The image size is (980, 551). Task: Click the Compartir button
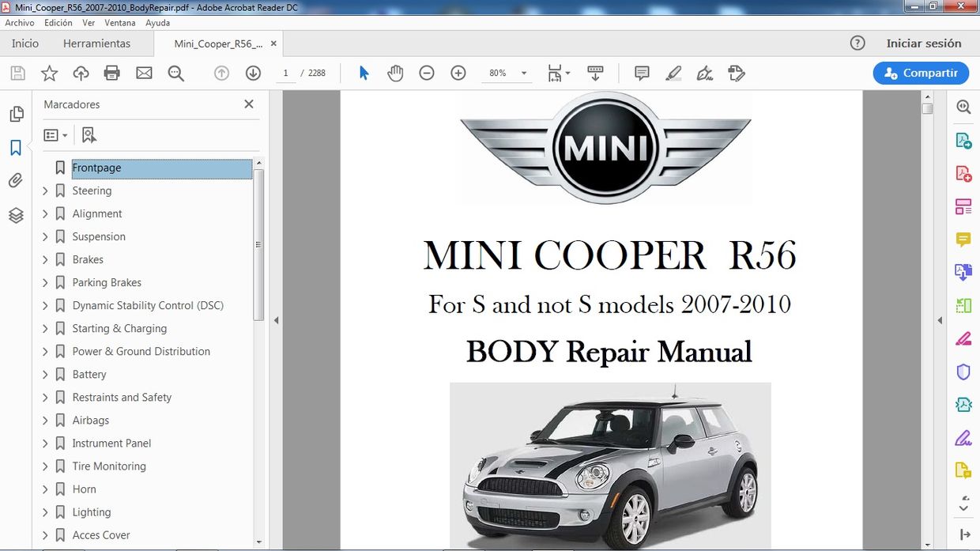pyautogui.click(x=921, y=73)
